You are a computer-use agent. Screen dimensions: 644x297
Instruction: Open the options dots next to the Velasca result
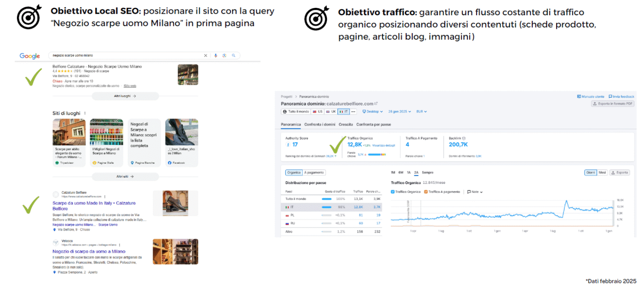(x=119, y=245)
